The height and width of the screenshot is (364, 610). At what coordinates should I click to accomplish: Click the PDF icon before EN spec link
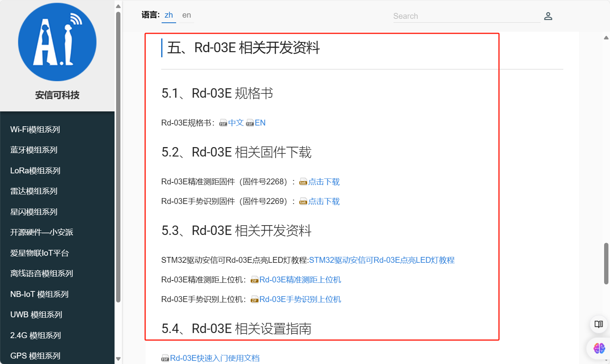coord(250,123)
